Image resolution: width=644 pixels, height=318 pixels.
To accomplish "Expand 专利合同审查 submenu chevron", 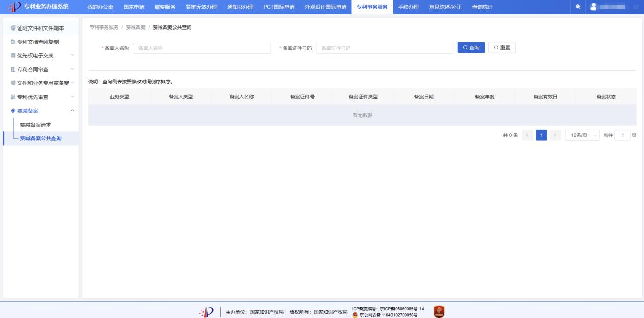I will point(72,69).
